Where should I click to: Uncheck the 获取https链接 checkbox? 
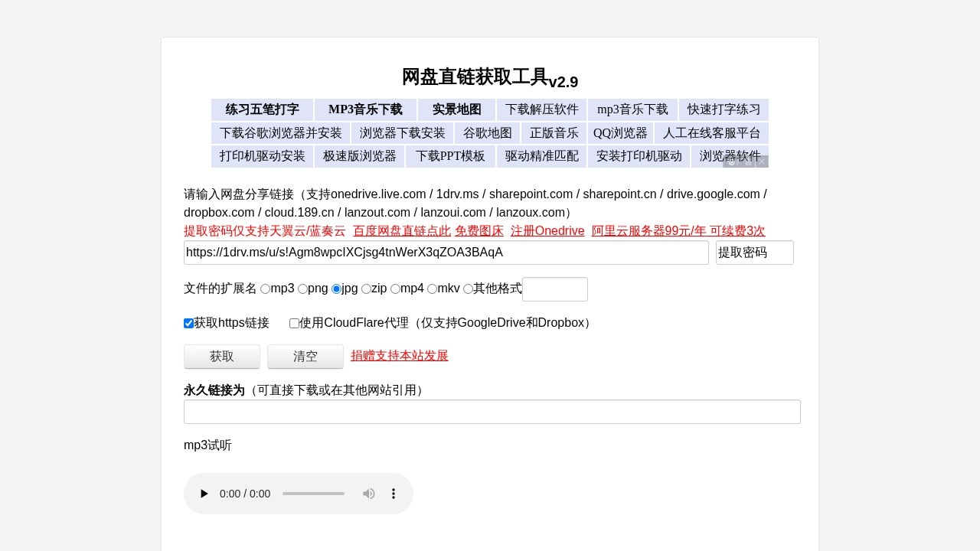pyautogui.click(x=188, y=323)
